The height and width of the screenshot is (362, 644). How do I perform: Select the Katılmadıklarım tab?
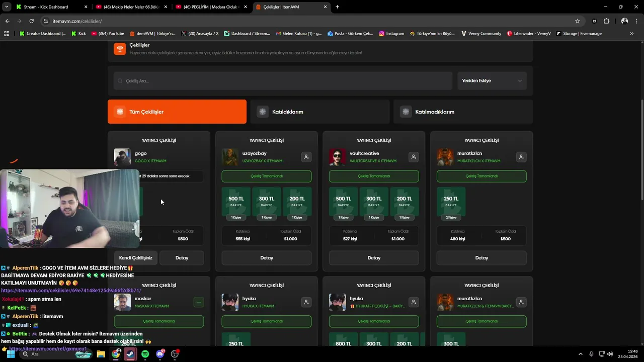(x=463, y=112)
